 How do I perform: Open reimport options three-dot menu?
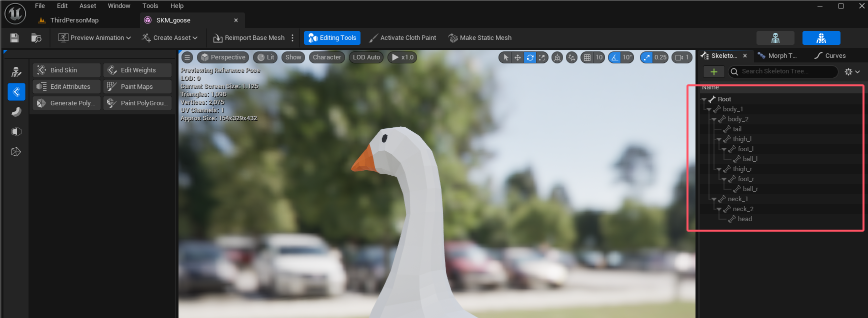click(292, 38)
